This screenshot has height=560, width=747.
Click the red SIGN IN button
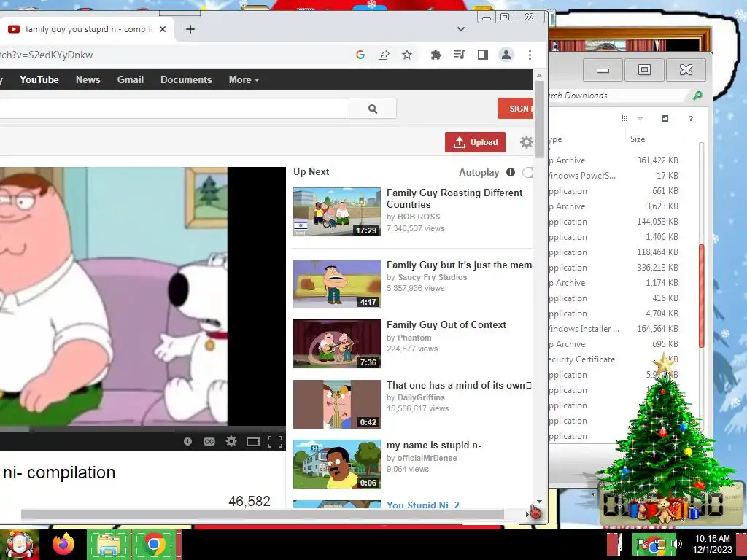pyautogui.click(x=516, y=109)
